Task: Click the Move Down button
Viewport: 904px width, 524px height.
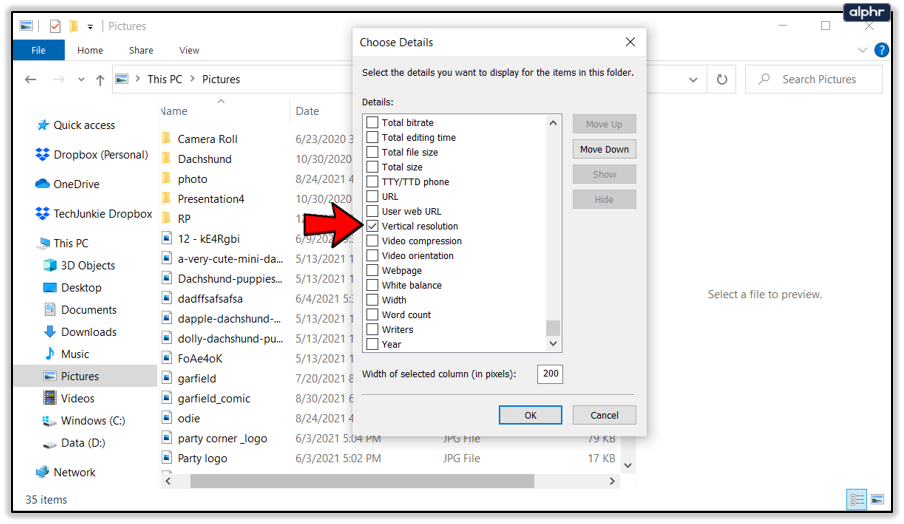Action: pos(604,149)
